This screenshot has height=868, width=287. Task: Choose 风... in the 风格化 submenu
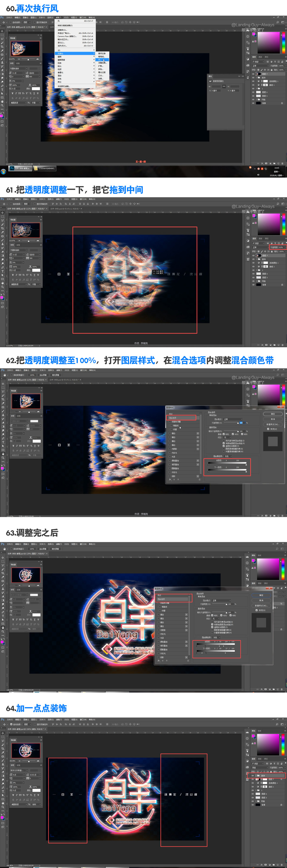point(102,60)
